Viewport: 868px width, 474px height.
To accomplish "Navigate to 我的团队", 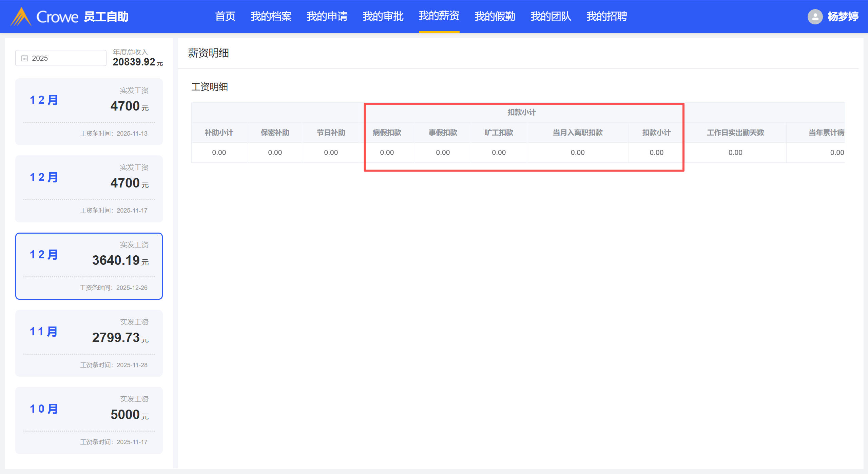I will (x=551, y=17).
